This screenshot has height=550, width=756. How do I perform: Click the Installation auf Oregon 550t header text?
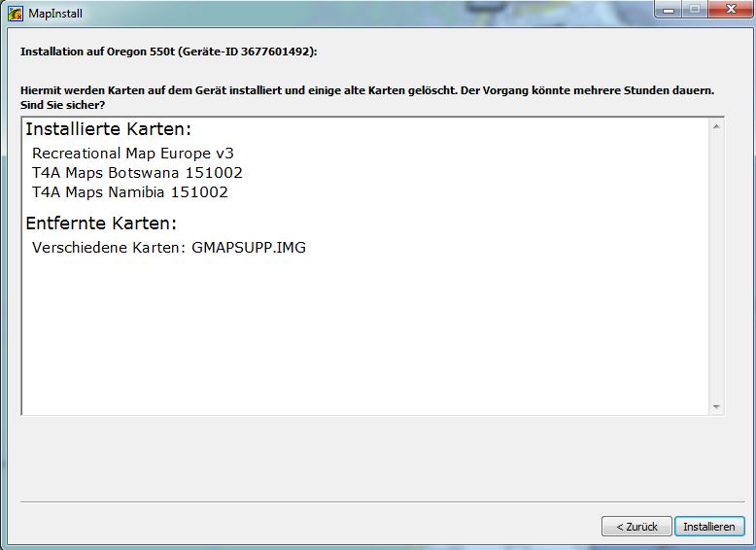pos(168,51)
